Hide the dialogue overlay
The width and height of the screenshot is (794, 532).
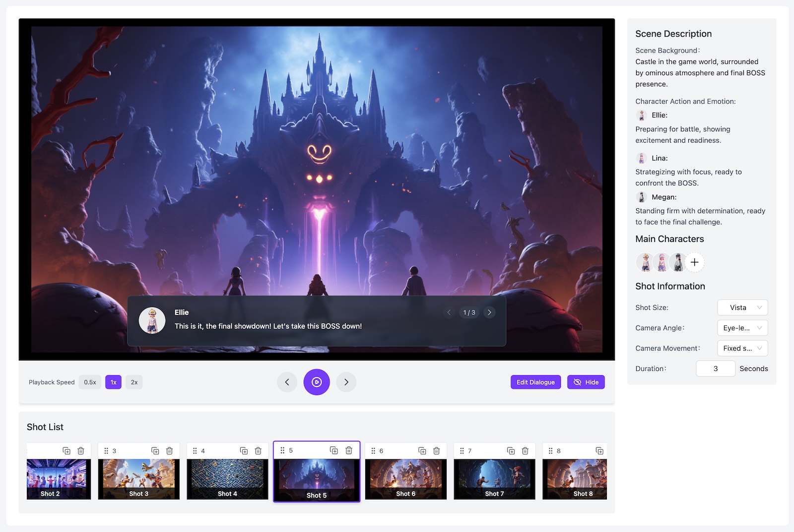pyautogui.click(x=586, y=382)
